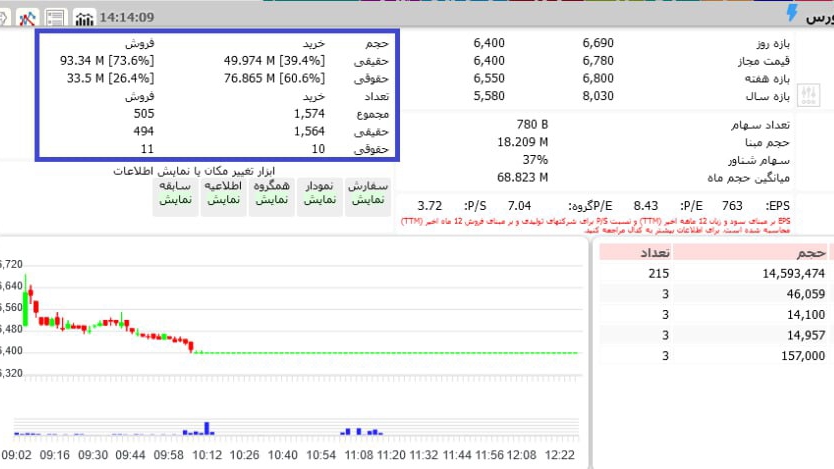The height and width of the screenshot is (469, 834).
Task: Select legal sell volume 33.5 M [26.4%]
Action: [x=110, y=78]
